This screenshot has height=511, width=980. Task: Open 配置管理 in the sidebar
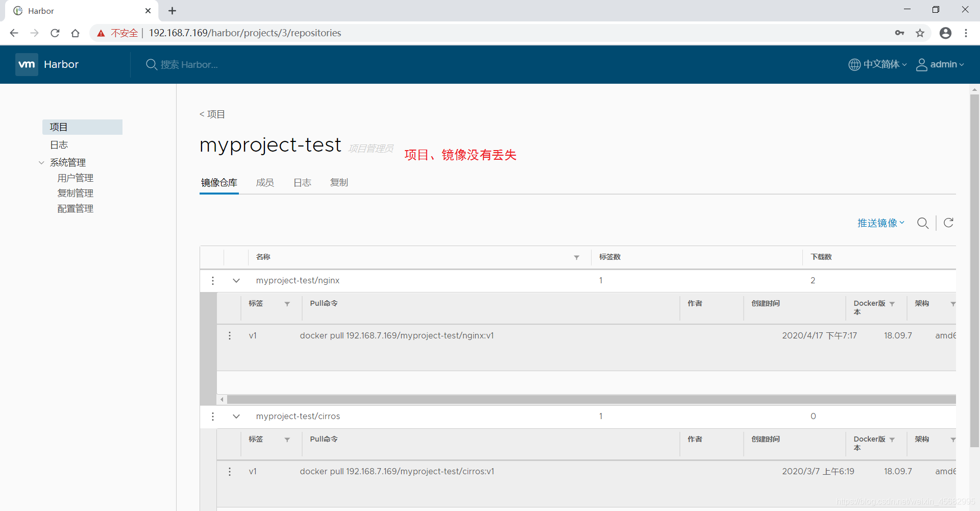(x=76, y=209)
